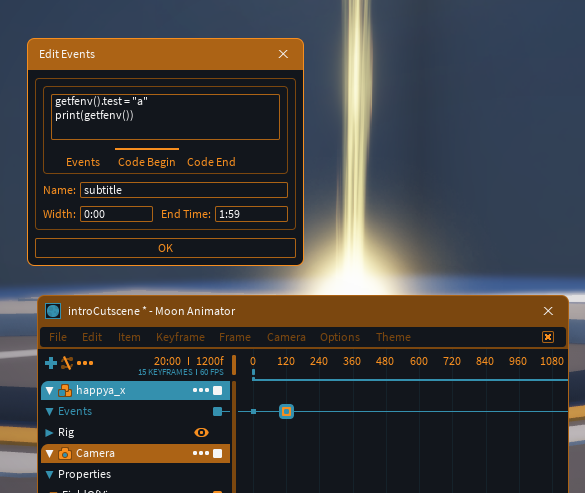
Task: Switch to the Code End tab
Action: (x=211, y=162)
